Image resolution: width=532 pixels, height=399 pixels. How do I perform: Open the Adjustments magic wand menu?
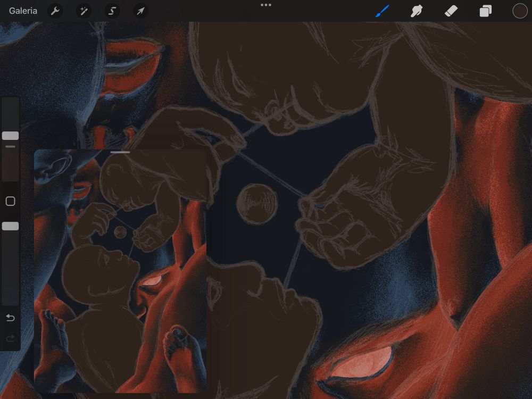[x=84, y=11]
